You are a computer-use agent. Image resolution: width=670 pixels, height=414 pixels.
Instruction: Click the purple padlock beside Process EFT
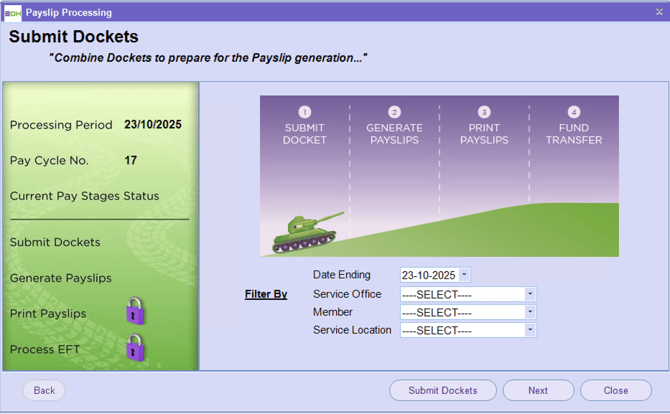[135, 348]
